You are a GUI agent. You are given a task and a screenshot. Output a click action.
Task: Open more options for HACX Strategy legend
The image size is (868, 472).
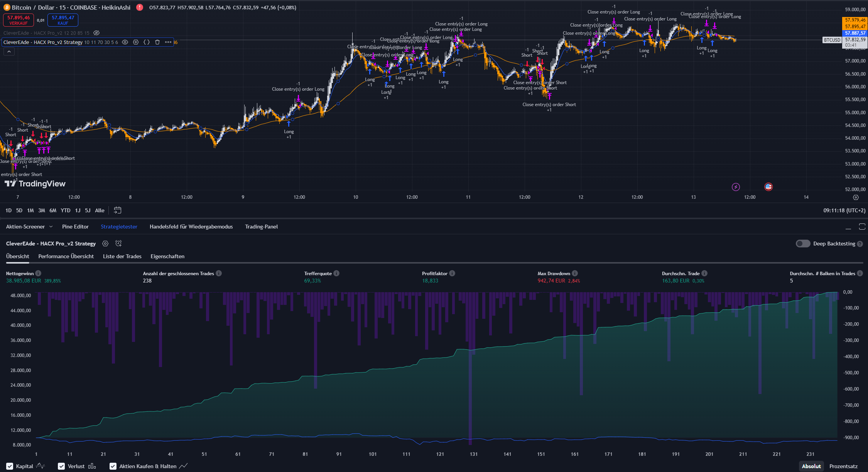(168, 42)
